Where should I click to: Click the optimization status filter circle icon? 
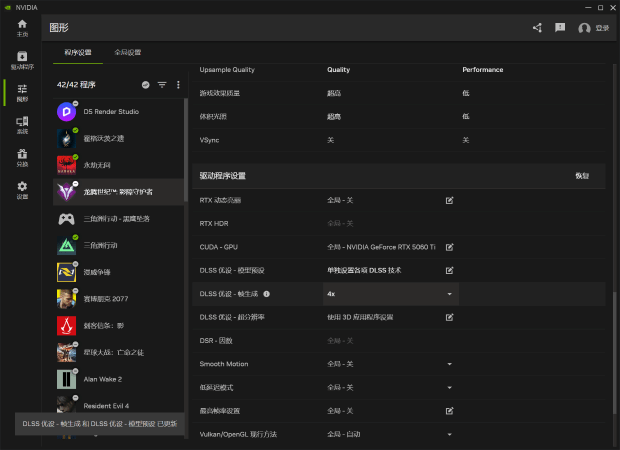(x=146, y=85)
